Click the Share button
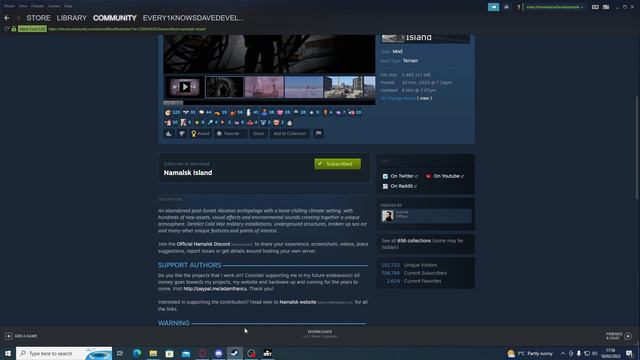 click(258, 133)
